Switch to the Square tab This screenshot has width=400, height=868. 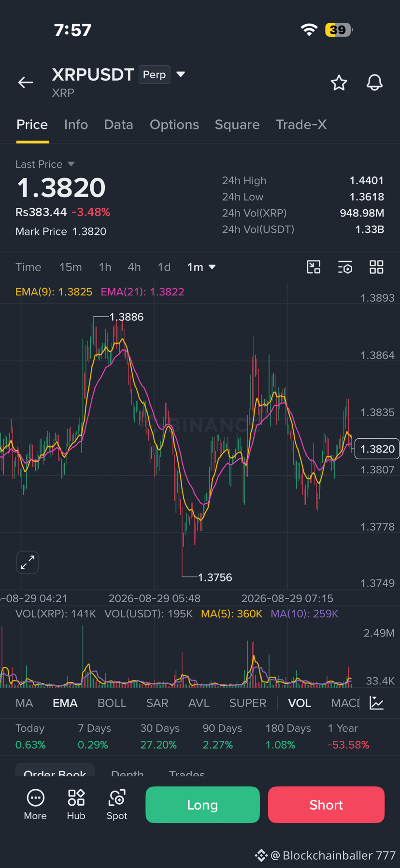pos(237,125)
